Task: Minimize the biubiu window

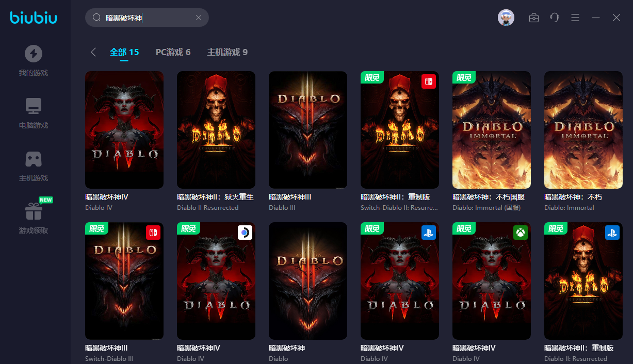Action: 596,18
